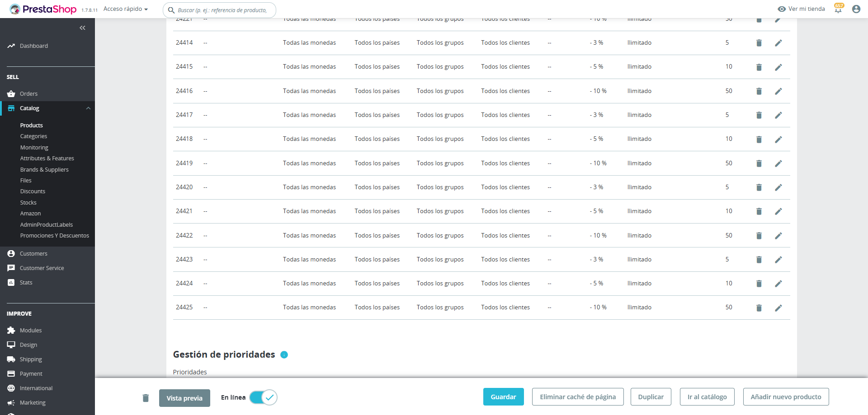This screenshot has width=868, height=415.
Task: Delete specific price rule 24419
Action: (759, 163)
